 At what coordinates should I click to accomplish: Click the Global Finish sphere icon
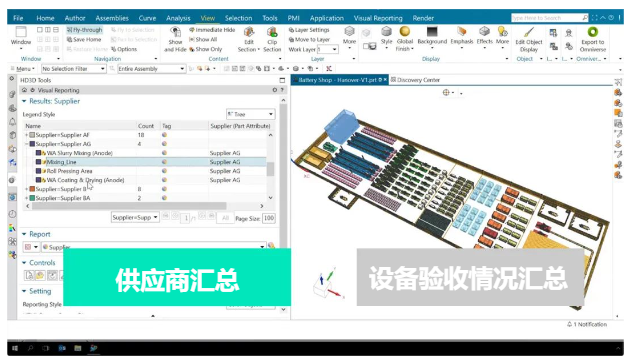click(x=405, y=32)
